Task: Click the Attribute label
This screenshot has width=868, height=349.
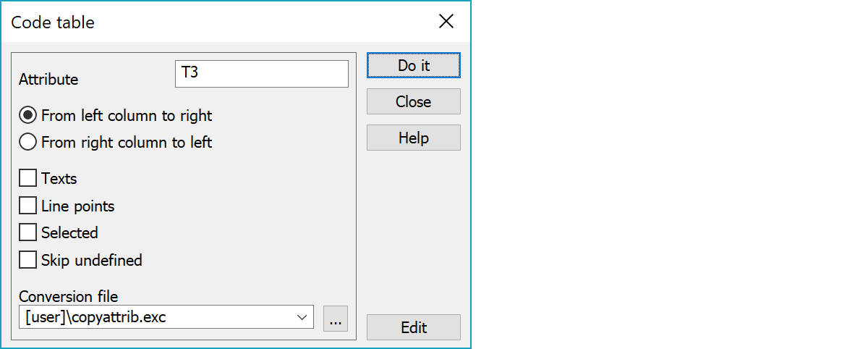Action: (x=48, y=79)
